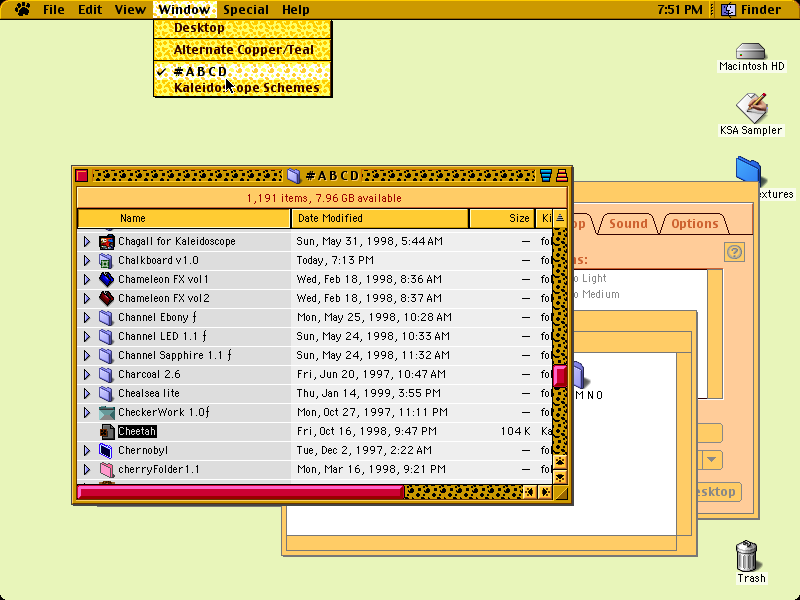This screenshot has height=600, width=800.
Task: Select the Cheetah file name
Action: [137, 432]
